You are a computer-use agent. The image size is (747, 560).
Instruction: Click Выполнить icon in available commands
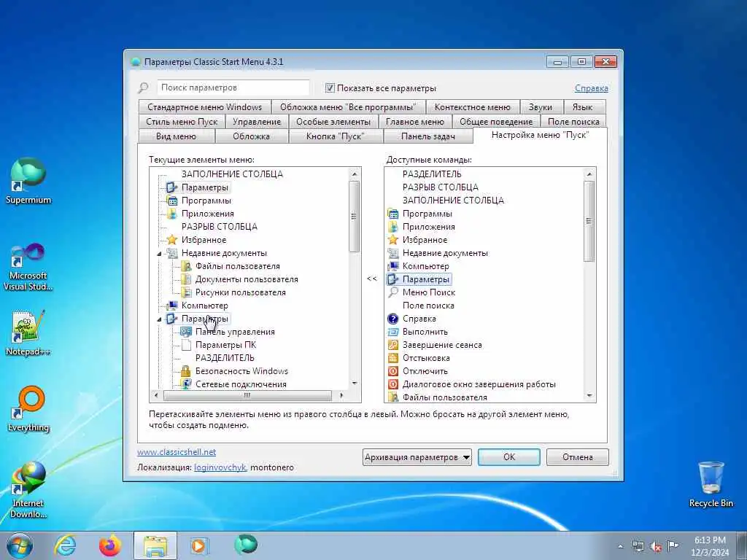tap(393, 332)
